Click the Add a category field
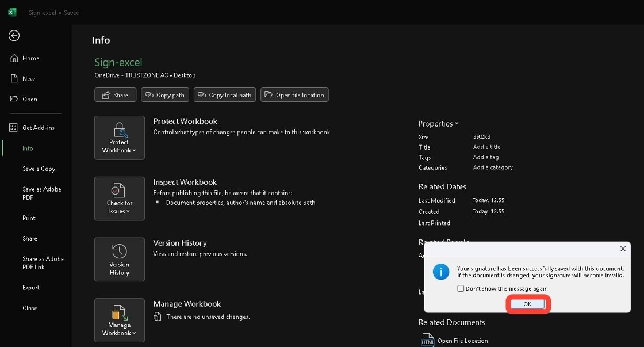This screenshot has height=347, width=644. point(493,167)
